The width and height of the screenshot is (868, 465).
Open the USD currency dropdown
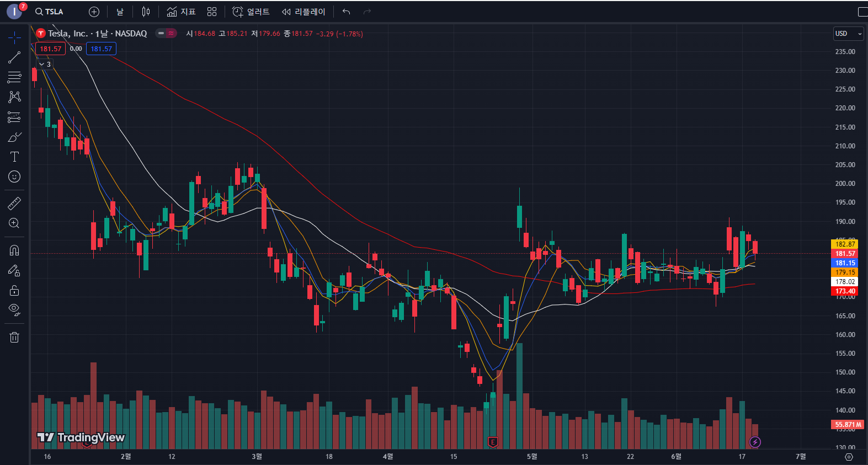(848, 34)
